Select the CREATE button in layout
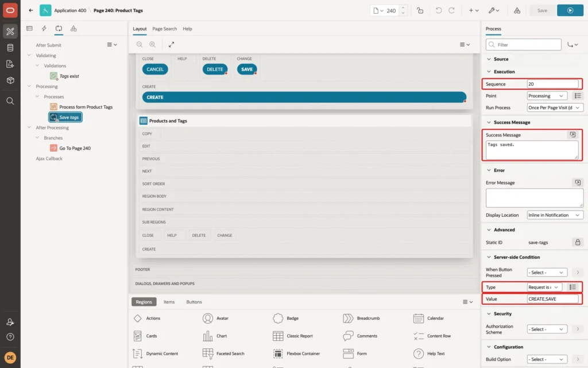Screen dimensions: 588x368 click(304, 97)
